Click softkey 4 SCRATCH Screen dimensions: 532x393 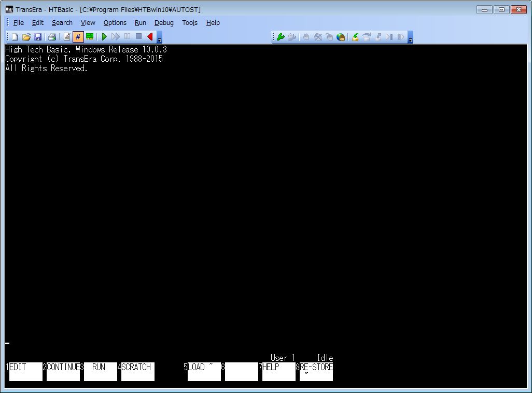[138, 372]
